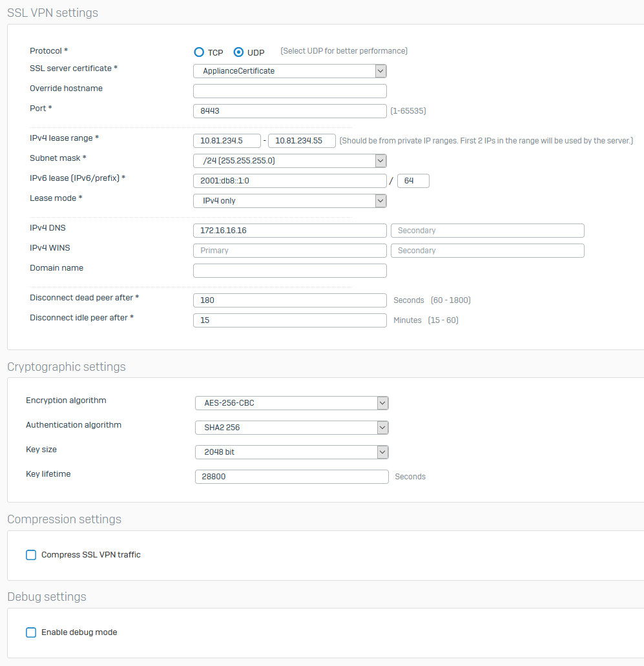644x666 pixels.
Task: Click the Key lifetime input field
Action: click(291, 477)
